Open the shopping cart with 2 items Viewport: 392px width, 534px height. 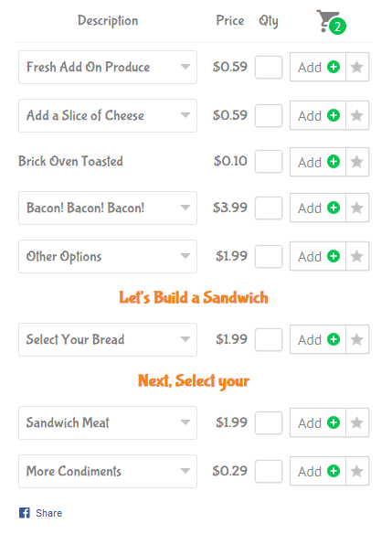(331, 22)
